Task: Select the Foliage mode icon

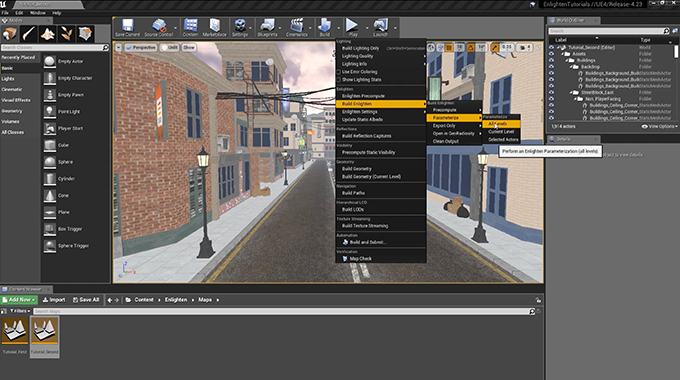Action: click(66, 33)
